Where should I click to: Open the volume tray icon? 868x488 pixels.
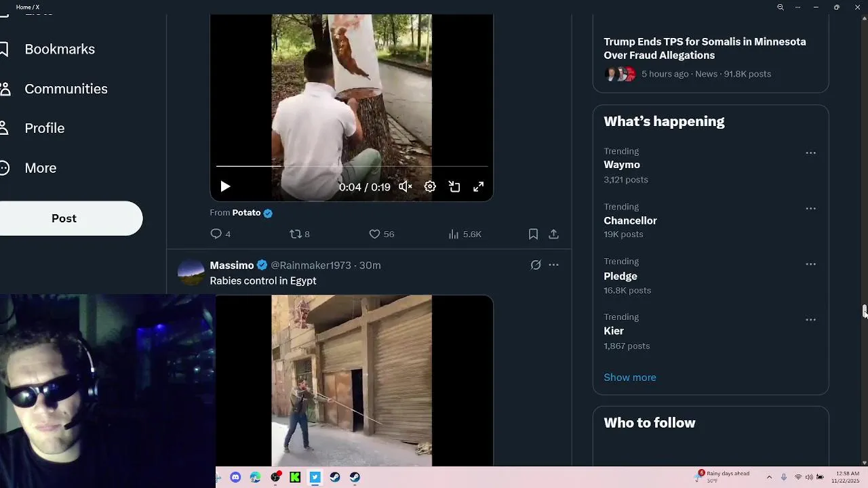tap(809, 477)
